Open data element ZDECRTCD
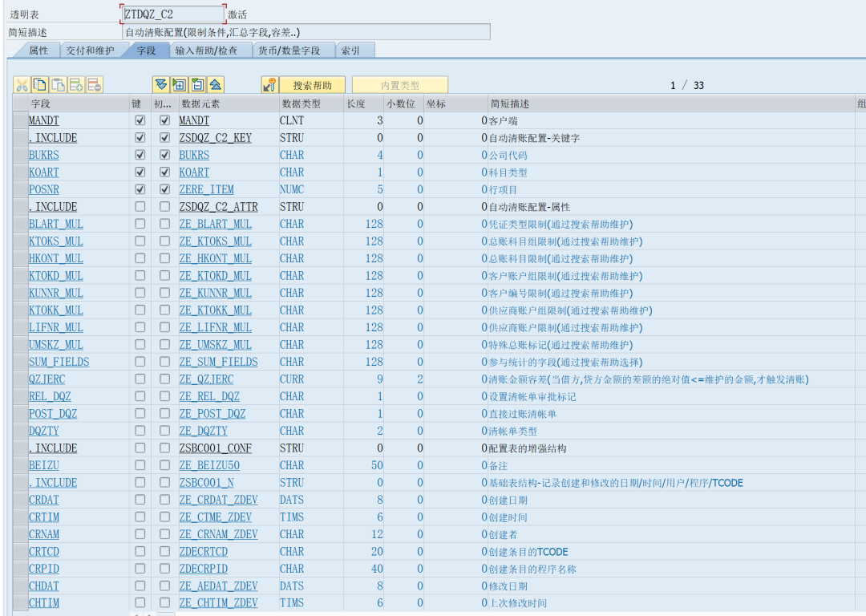 click(x=203, y=551)
